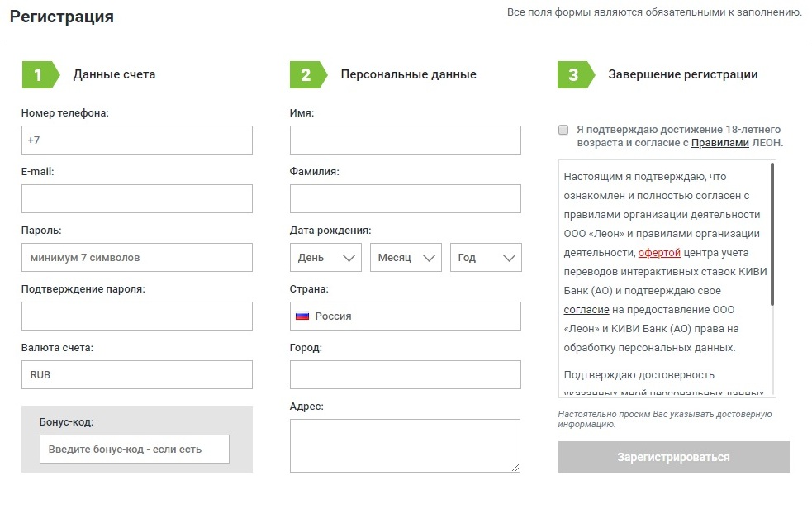Select the Пароль field with minimum 7 symbols
The image size is (812, 509).
tap(137, 258)
